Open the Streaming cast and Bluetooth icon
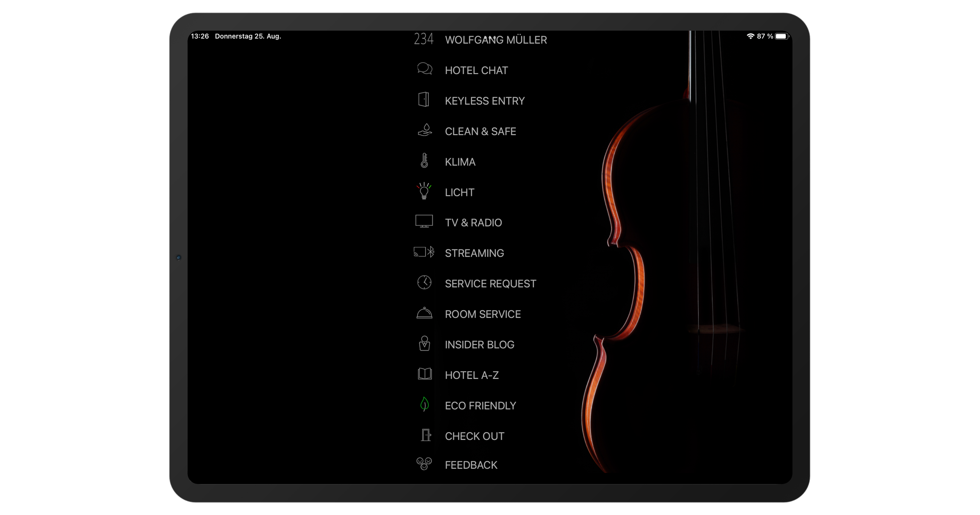This screenshot has width=980, height=515. 424,252
